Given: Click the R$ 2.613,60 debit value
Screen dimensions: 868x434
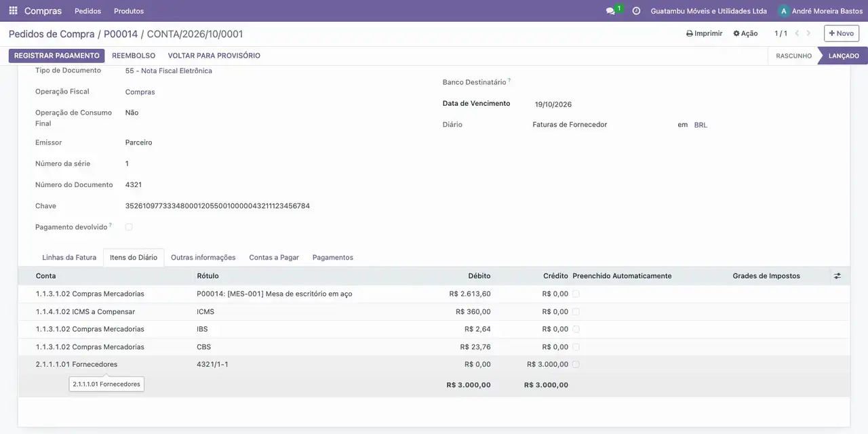Looking at the screenshot, I should pyautogui.click(x=470, y=294).
